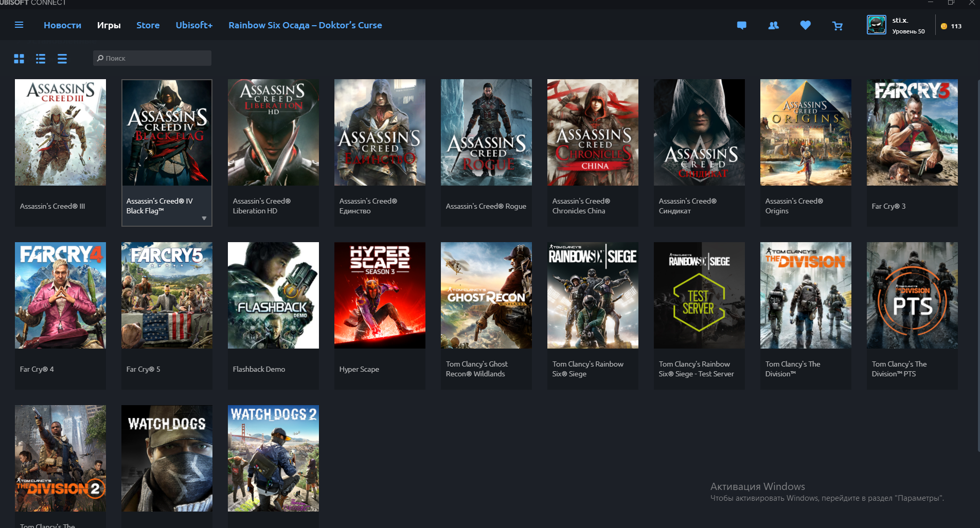
Task: Open the hamburger navigation menu
Action: click(x=19, y=25)
